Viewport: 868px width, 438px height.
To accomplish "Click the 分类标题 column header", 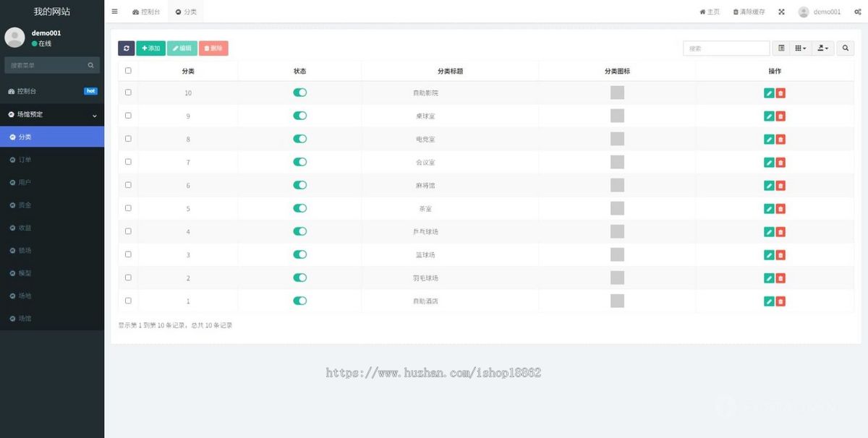I will [x=450, y=71].
